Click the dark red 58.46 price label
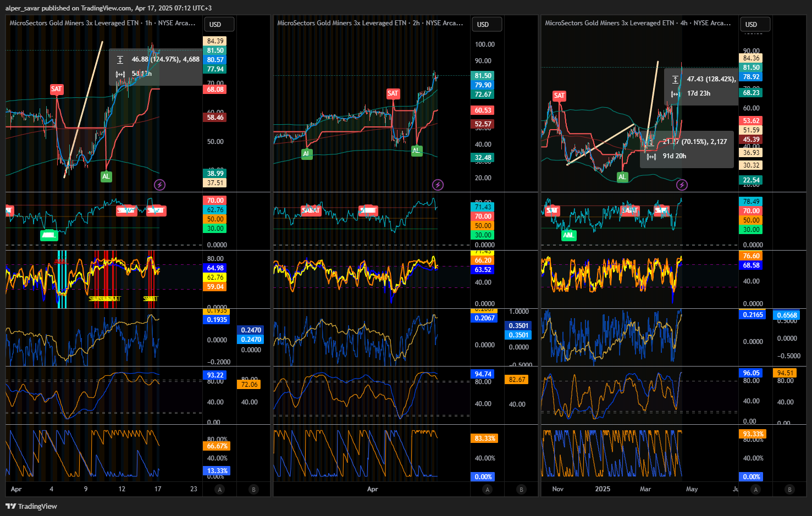This screenshot has height=516, width=812. 215,118
